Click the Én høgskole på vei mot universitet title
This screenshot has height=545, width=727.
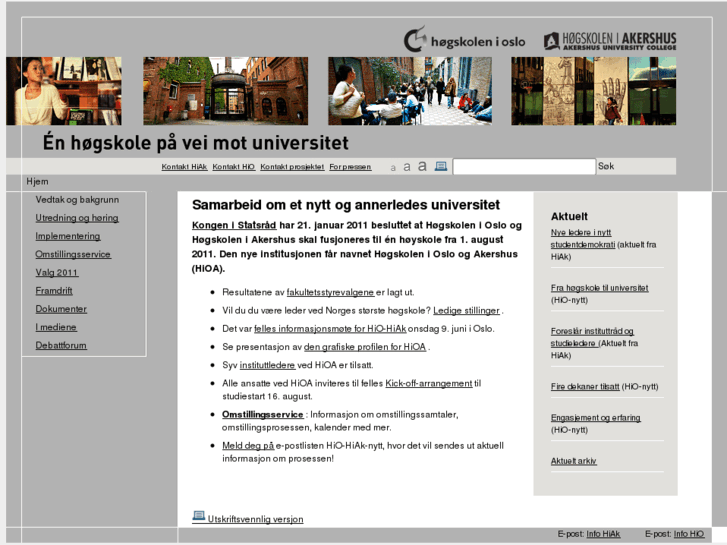point(196,142)
